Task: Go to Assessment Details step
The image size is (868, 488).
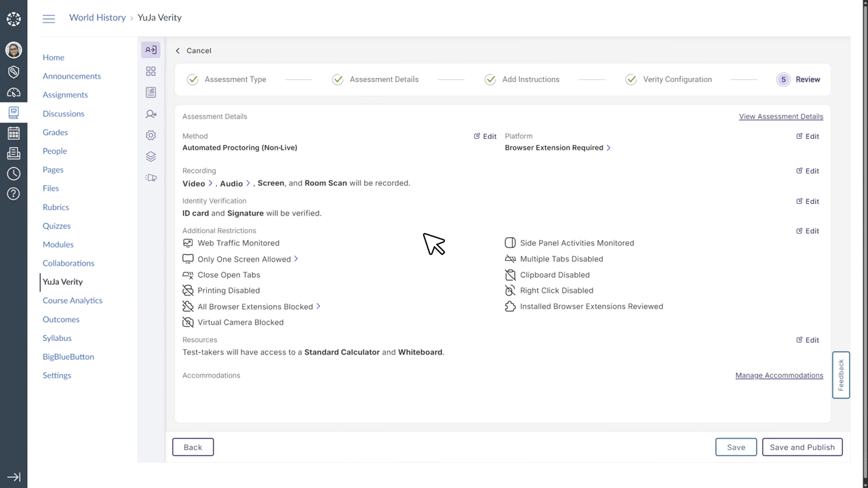Action: tap(375, 79)
